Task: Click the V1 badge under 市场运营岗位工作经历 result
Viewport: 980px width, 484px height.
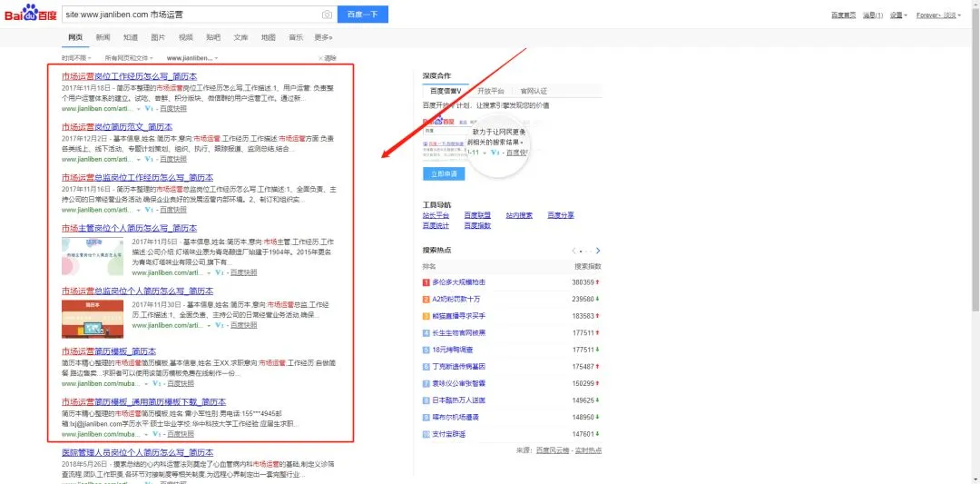Action: click(149, 108)
